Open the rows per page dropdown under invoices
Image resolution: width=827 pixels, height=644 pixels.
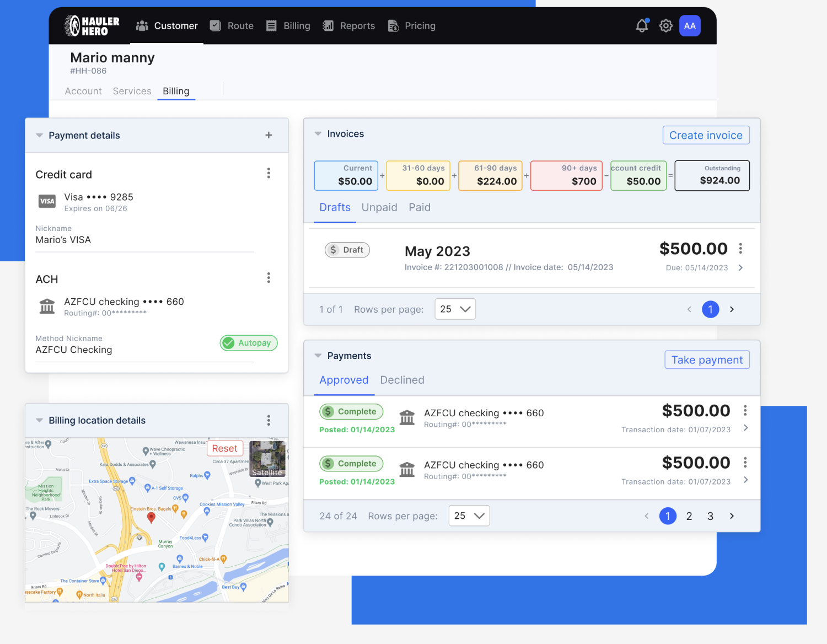pyautogui.click(x=455, y=309)
